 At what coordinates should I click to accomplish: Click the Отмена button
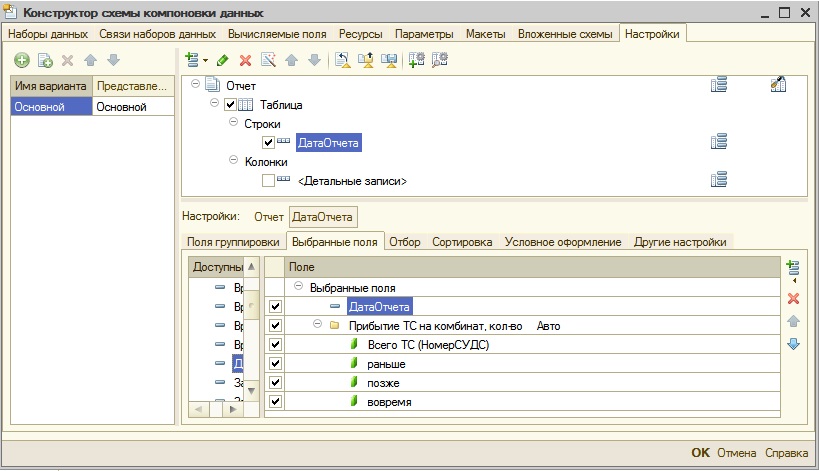[736, 453]
